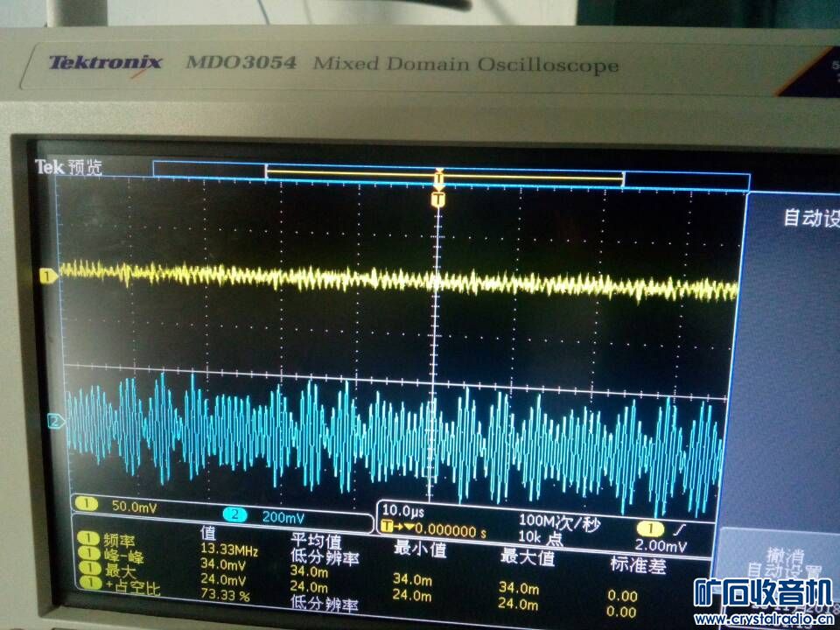
Task: Click the 自动设 side menu title
Action: click(x=811, y=218)
